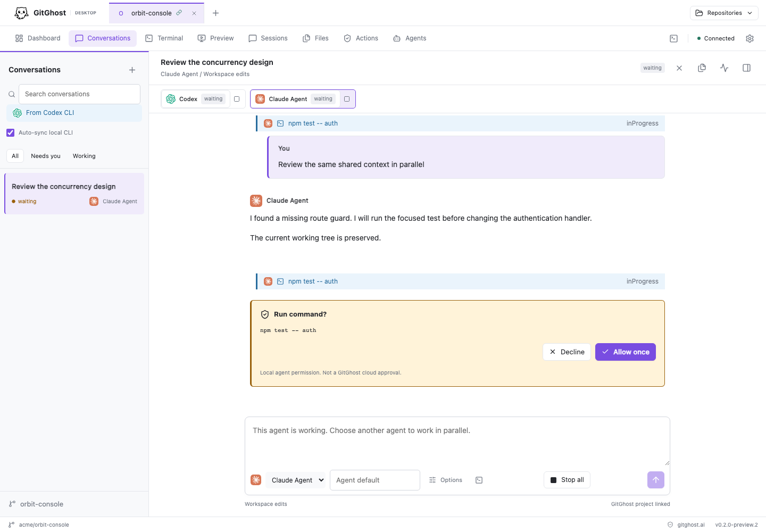766x532 pixels.
Task: Open the Repositories dropdown
Action: pos(724,13)
